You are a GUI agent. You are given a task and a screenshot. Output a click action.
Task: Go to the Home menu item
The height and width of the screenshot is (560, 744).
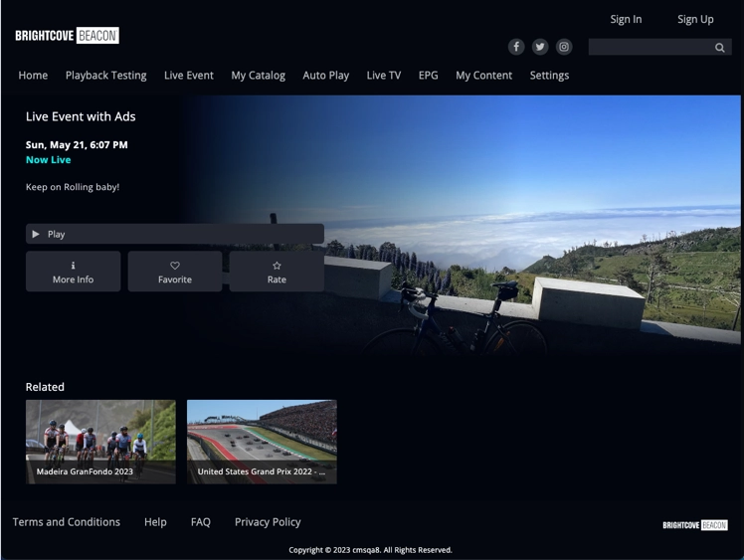pyautogui.click(x=33, y=76)
